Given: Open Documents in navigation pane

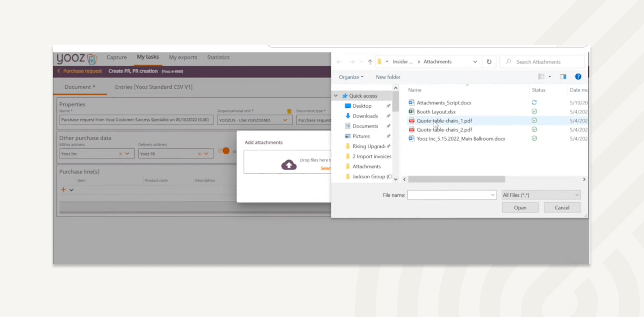Looking at the screenshot, I should [365, 126].
